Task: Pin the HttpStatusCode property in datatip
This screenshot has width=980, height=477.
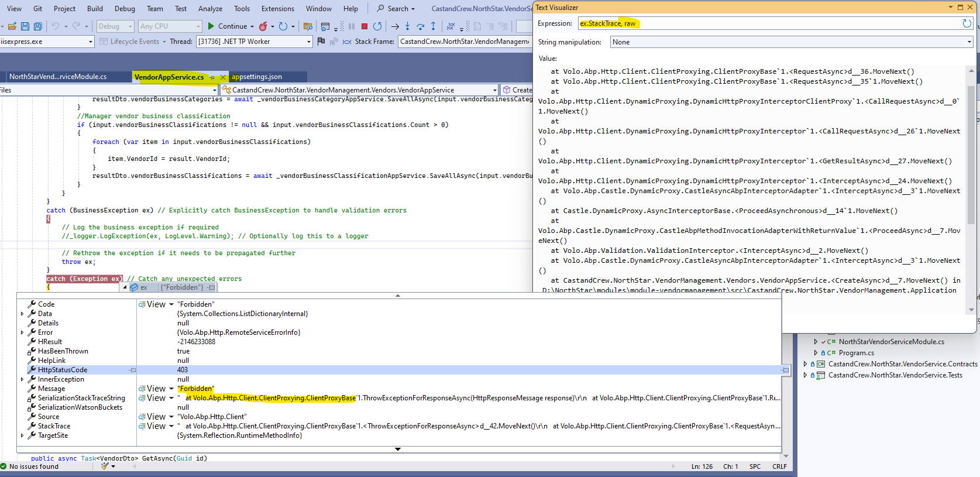Action: [x=133, y=370]
